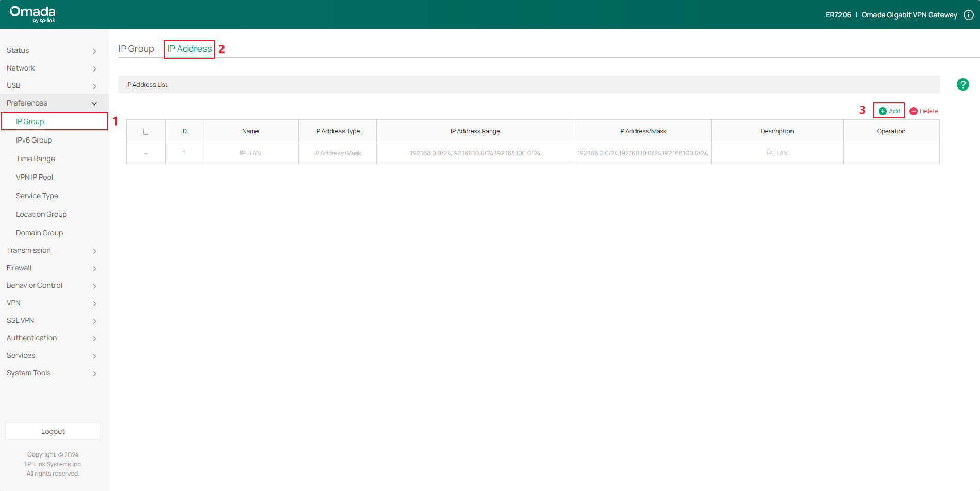This screenshot has width=980, height=491.
Task: Click the info icon in the top header
Action: tap(968, 14)
